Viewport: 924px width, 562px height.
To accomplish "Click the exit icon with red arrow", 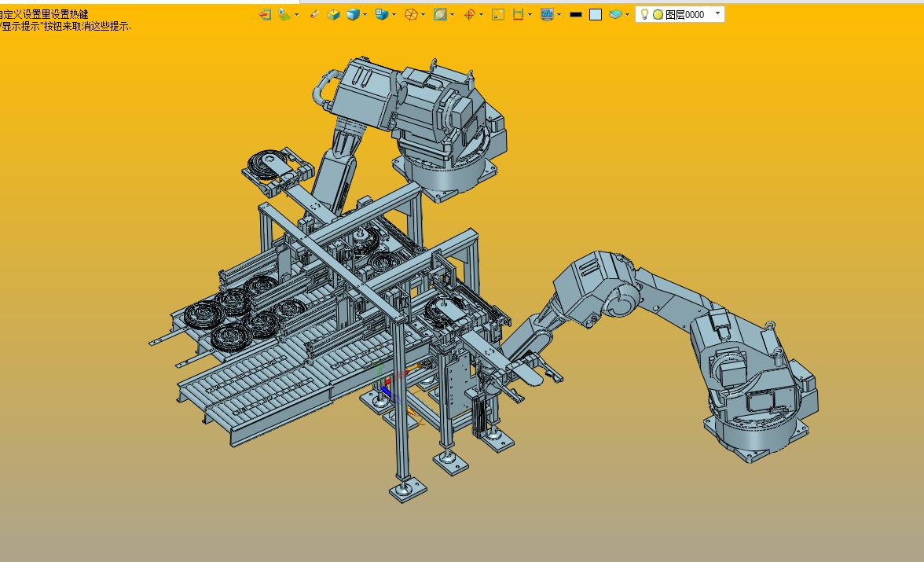I will pos(266,15).
